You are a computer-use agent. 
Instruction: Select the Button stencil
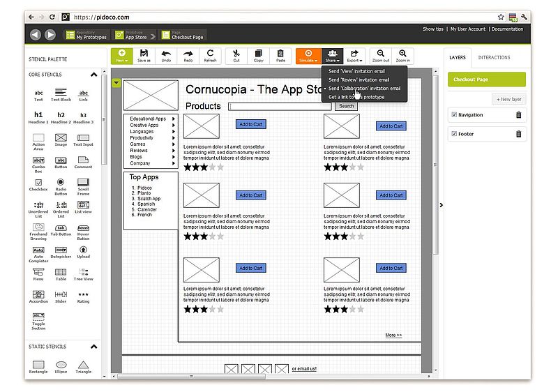[x=61, y=163]
